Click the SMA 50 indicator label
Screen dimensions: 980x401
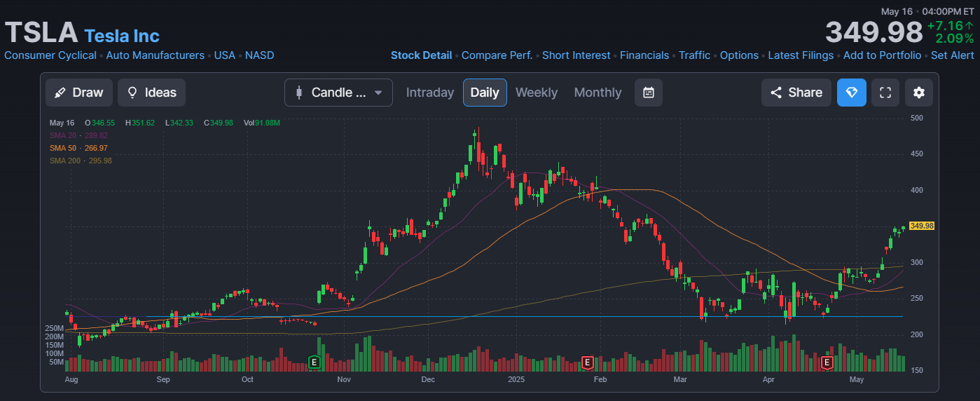[x=78, y=148]
